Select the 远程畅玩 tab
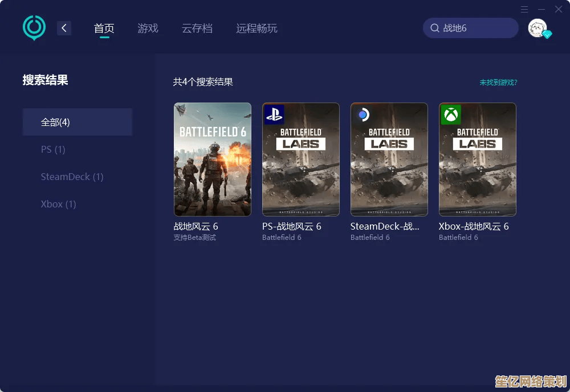The width and height of the screenshot is (570, 392). coord(257,28)
